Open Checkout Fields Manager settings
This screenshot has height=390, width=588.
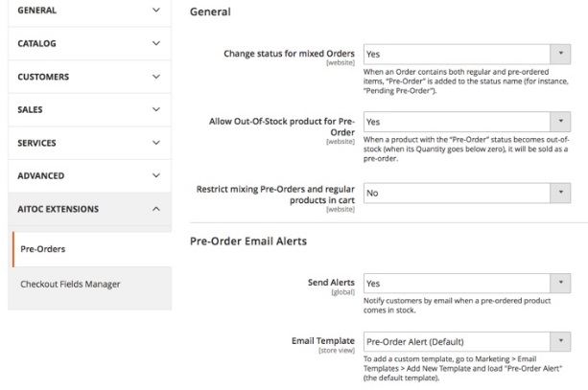[70, 285]
